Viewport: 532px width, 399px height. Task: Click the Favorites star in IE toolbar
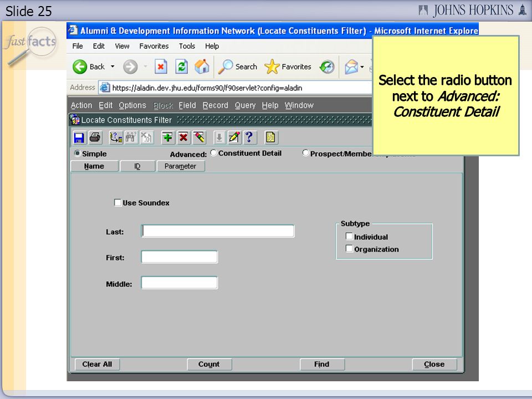pyautogui.click(x=272, y=67)
